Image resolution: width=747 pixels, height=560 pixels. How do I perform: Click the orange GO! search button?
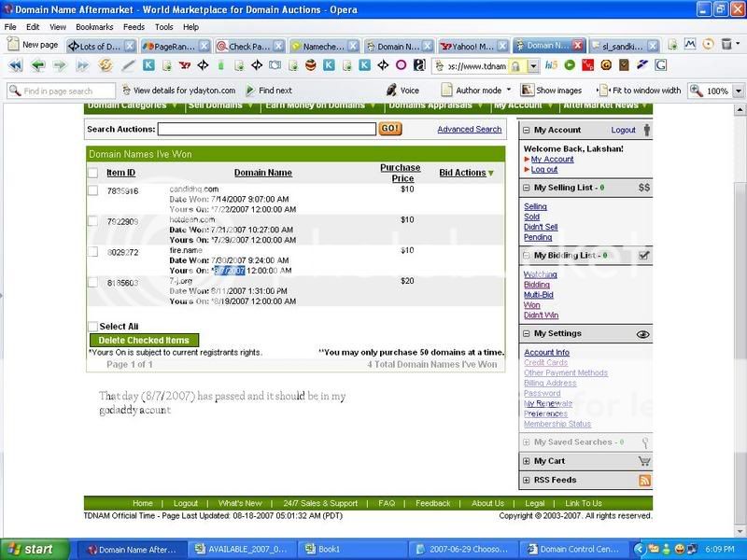point(390,129)
